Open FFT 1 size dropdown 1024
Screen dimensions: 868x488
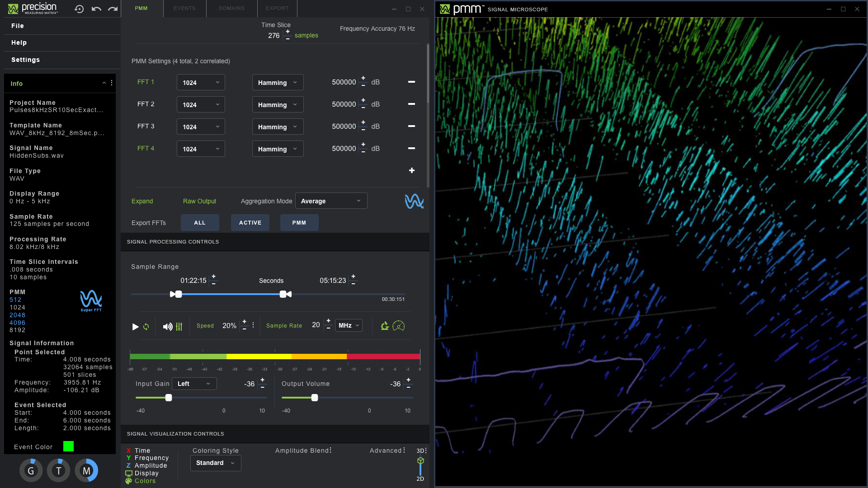coord(201,82)
